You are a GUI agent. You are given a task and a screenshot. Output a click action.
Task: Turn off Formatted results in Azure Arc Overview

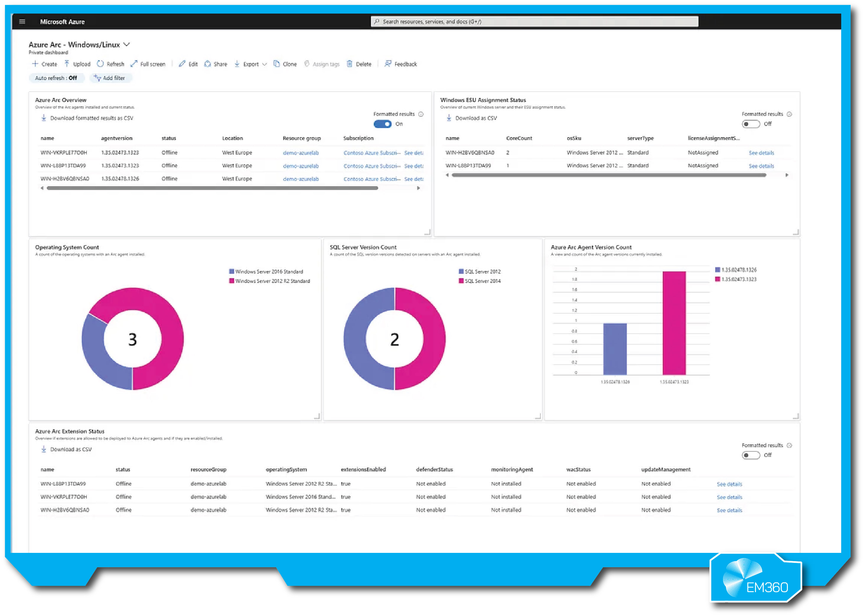tap(382, 124)
